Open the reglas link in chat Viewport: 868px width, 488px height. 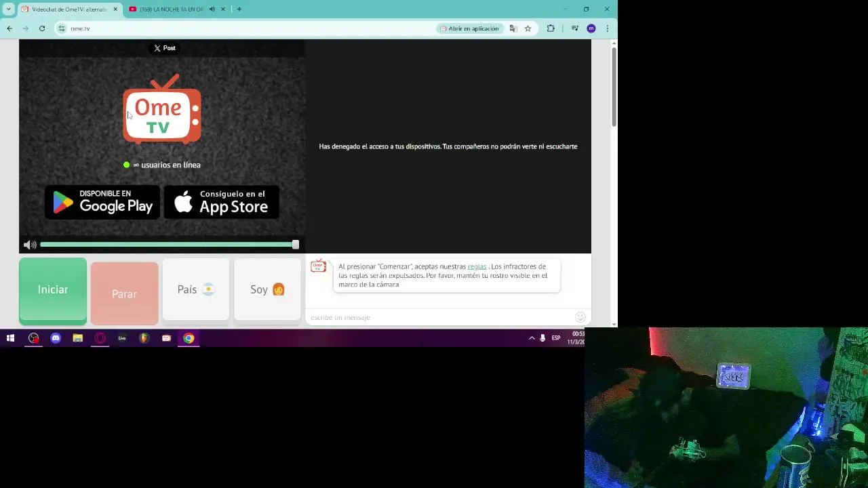(477, 266)
